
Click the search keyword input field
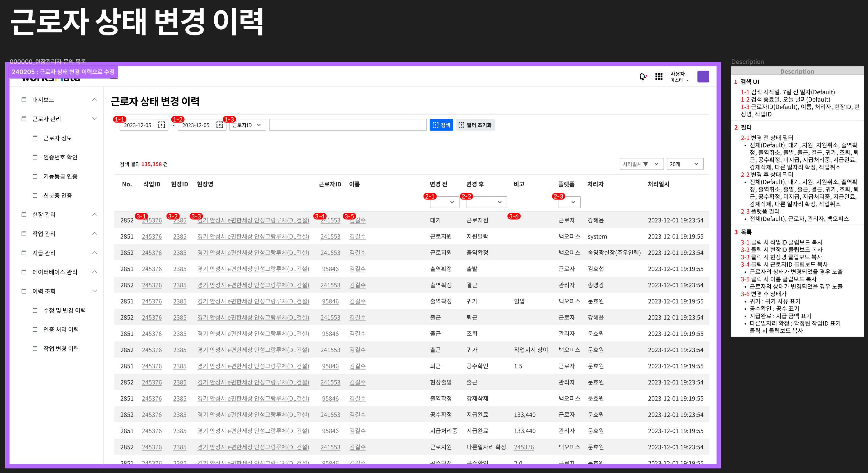348,125
